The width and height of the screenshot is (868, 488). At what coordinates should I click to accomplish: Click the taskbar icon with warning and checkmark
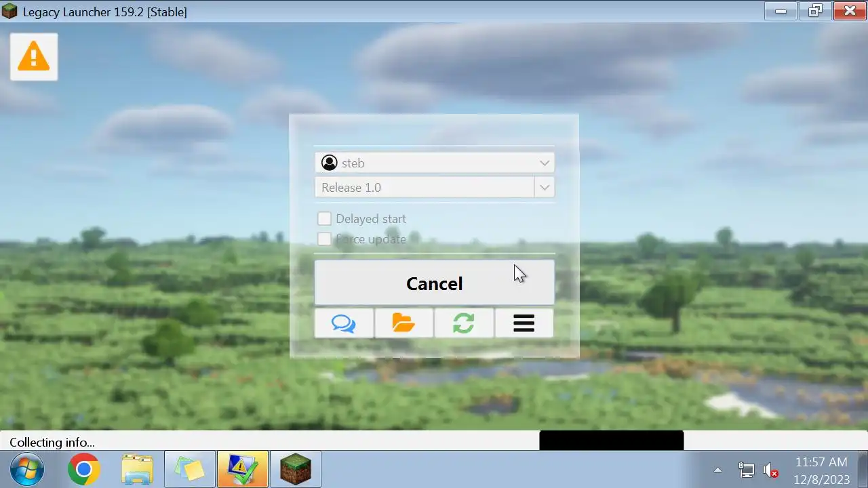(243, 470)
